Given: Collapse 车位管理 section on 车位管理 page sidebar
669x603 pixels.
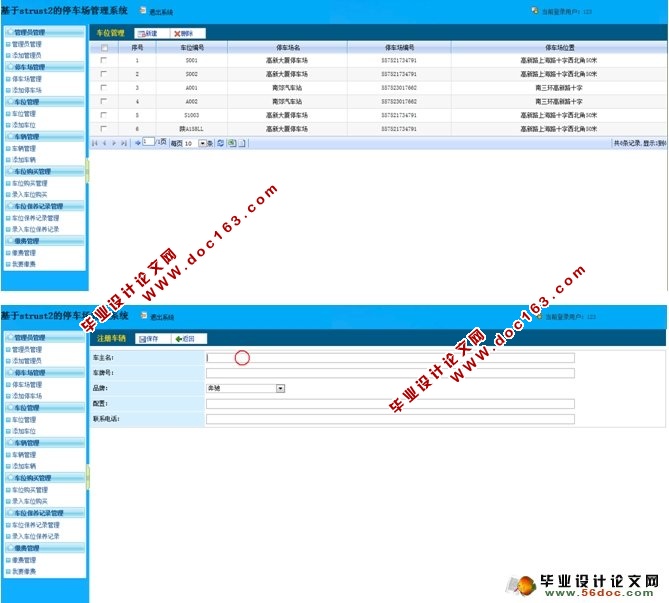Looking at the screenshot, I should [x=45, y=102].
